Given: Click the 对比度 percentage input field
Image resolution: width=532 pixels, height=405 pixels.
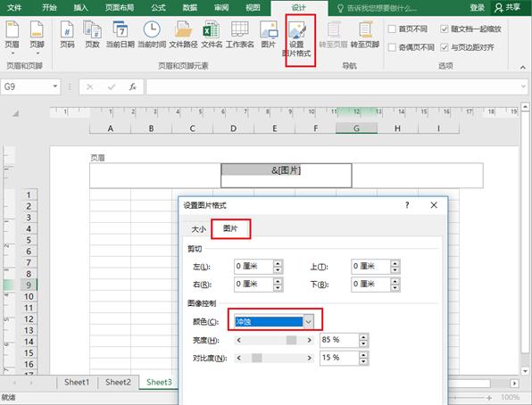Looking at the screenshot, I should [x=338, y=358].
